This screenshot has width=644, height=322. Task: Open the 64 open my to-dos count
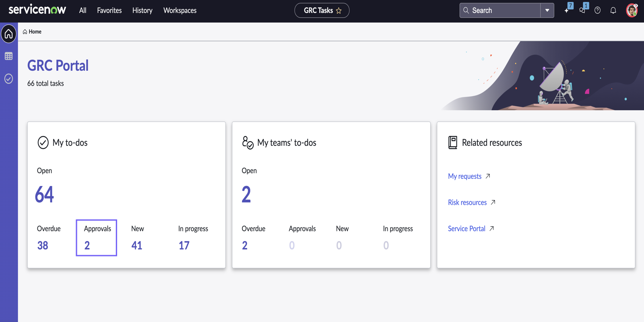44,194
